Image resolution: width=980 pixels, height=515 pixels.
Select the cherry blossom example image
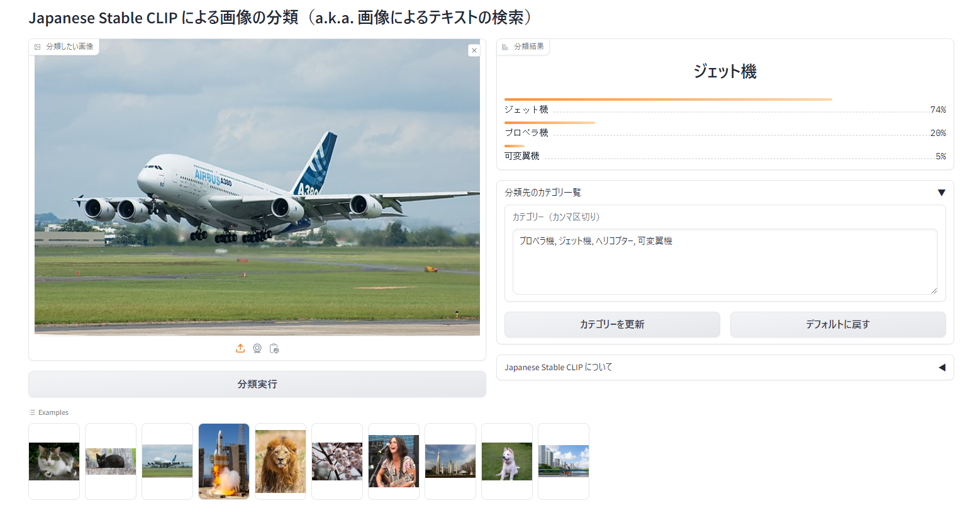[x=337, y=461]
